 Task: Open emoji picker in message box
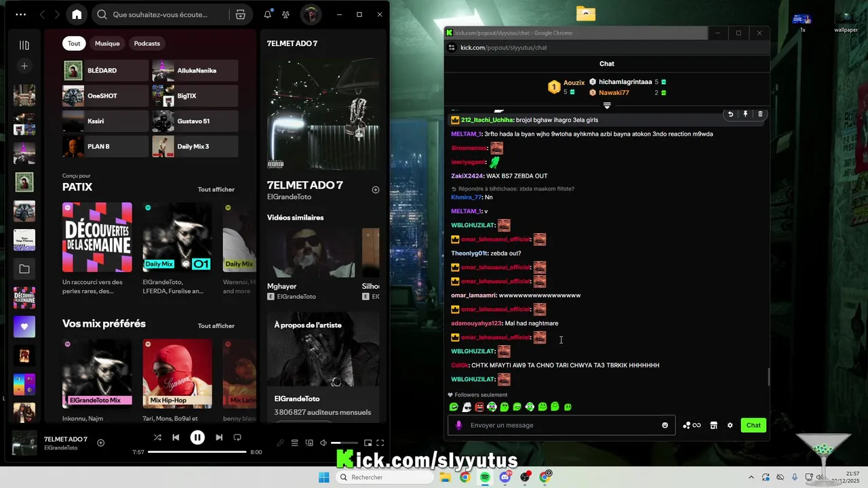click(x=665, y=426)
